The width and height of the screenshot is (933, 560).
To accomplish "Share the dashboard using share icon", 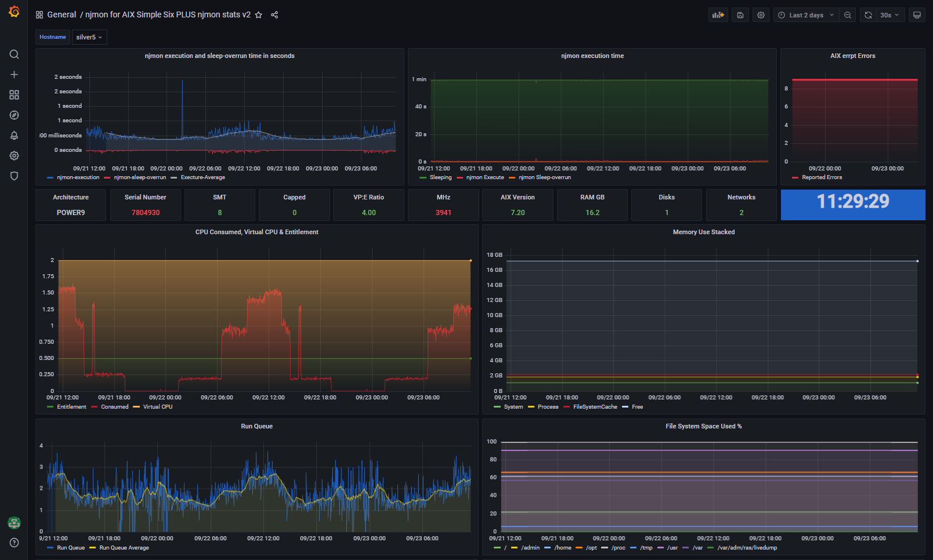I will 274,15.
